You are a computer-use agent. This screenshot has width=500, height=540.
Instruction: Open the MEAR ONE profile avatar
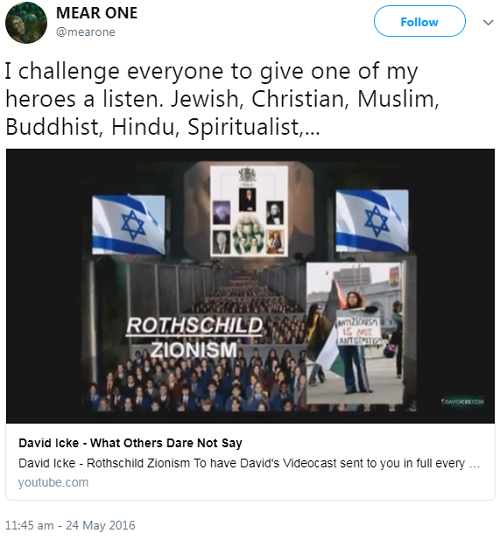26,23
